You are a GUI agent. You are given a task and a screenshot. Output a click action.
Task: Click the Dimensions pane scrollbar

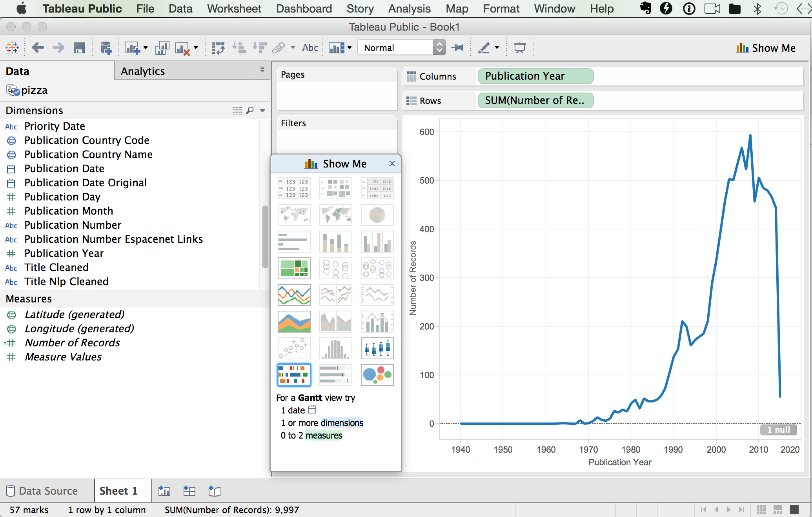pos(265,237)
